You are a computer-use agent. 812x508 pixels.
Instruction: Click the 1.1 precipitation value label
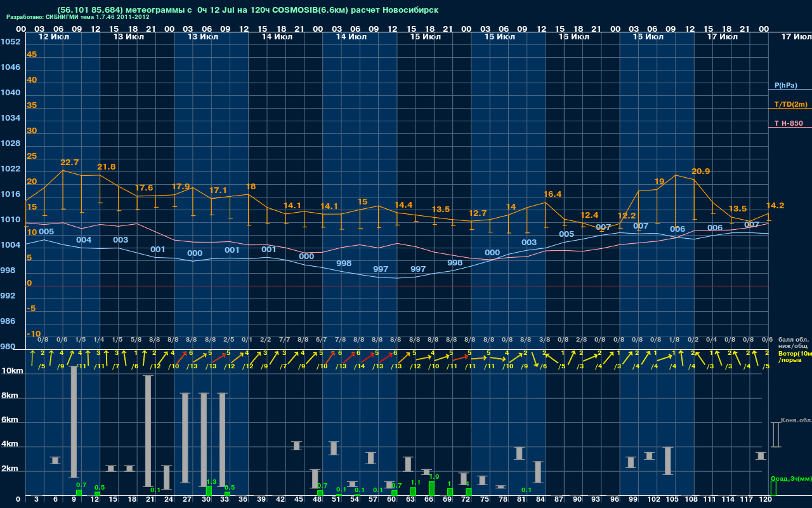pos(416,483)
